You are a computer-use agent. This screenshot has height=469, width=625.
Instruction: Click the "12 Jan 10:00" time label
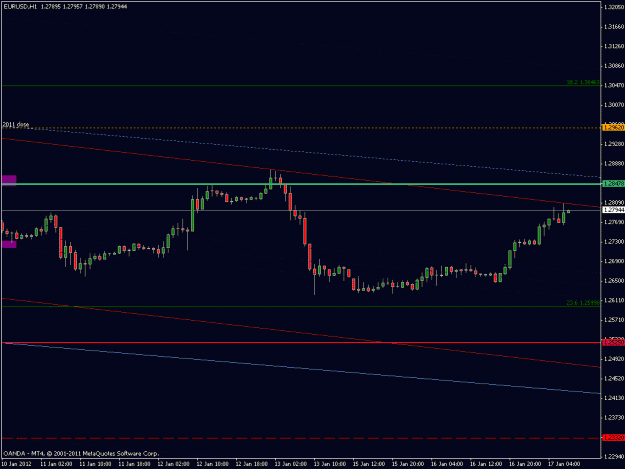(x=212, y=464)
